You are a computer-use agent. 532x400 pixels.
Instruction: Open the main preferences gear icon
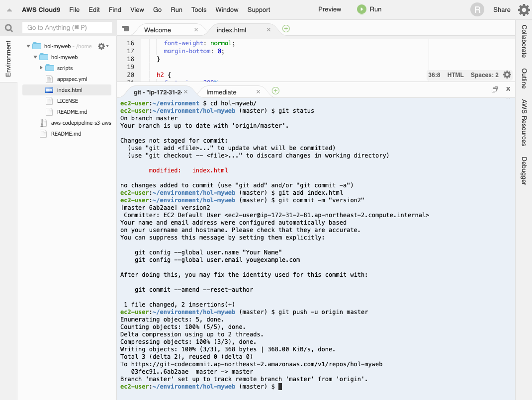[x=524, y=9]
